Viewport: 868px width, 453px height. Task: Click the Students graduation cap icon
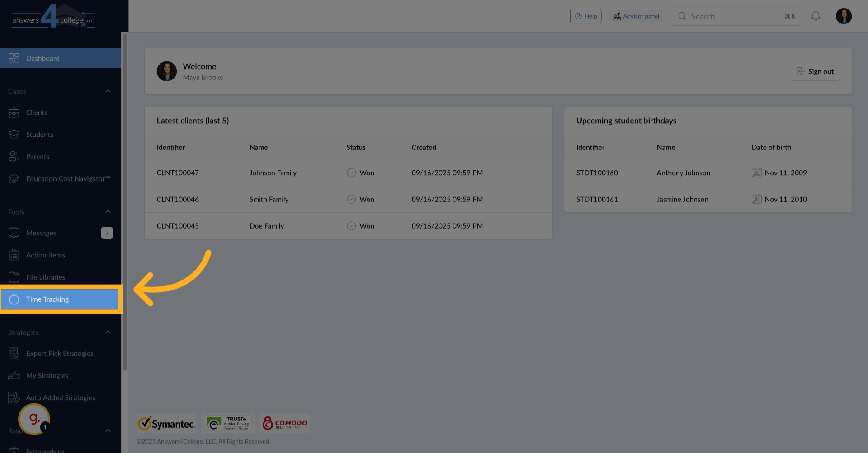(14, 134)
